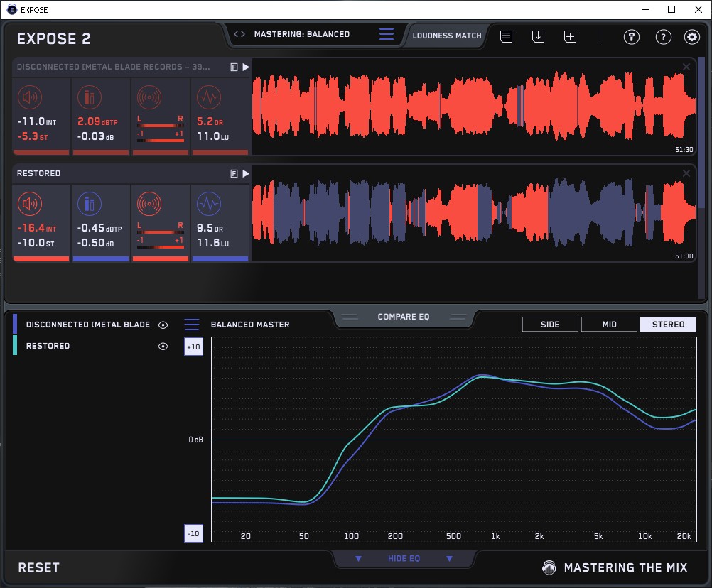
Task: Click the Disconnected Metal Blade label in the EQ legend
Action: [x=87, y=325]
